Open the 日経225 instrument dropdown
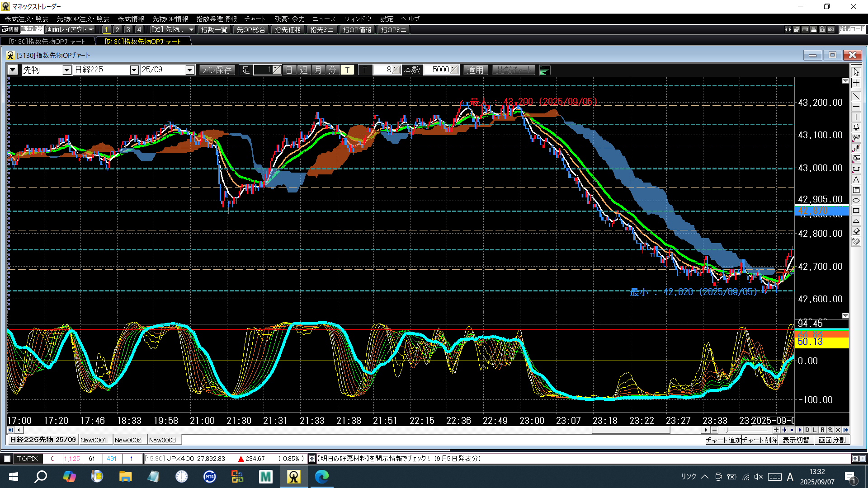Viewport: 868px width, 488px height. click(x=134, y=70)
